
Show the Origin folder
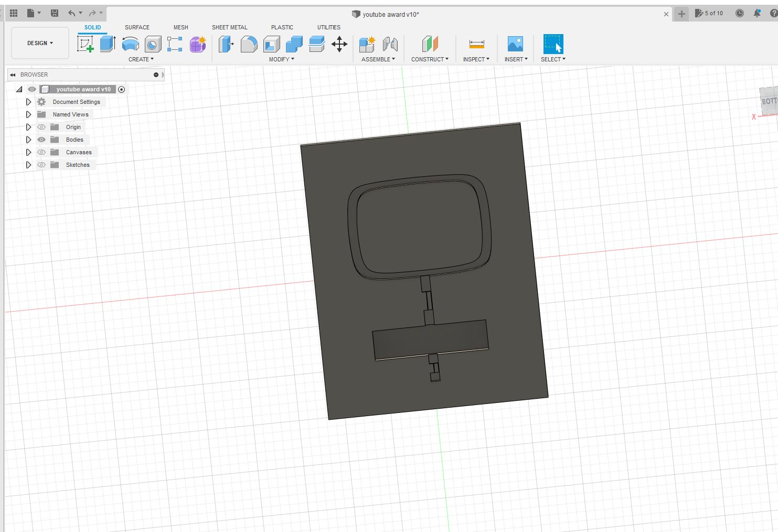(x=41, y=126)
